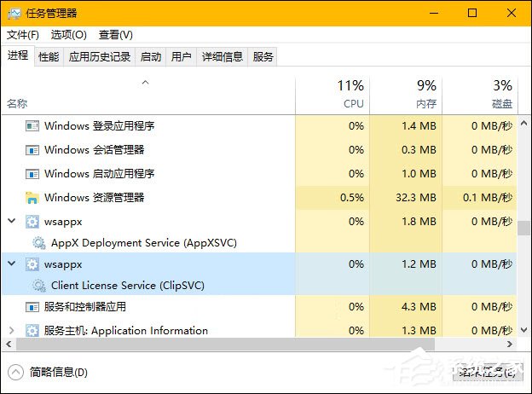Collapse the first wsappx process group
Screen dimensions: 532x394
(x=11, y=222)
